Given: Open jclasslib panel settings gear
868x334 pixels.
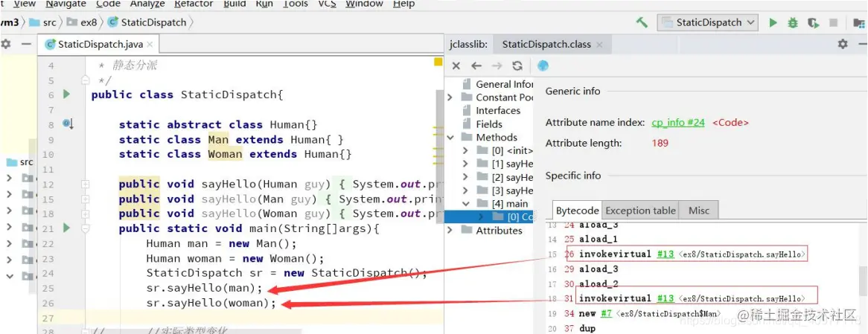Looking at the screenshot, I should (843, 44).
